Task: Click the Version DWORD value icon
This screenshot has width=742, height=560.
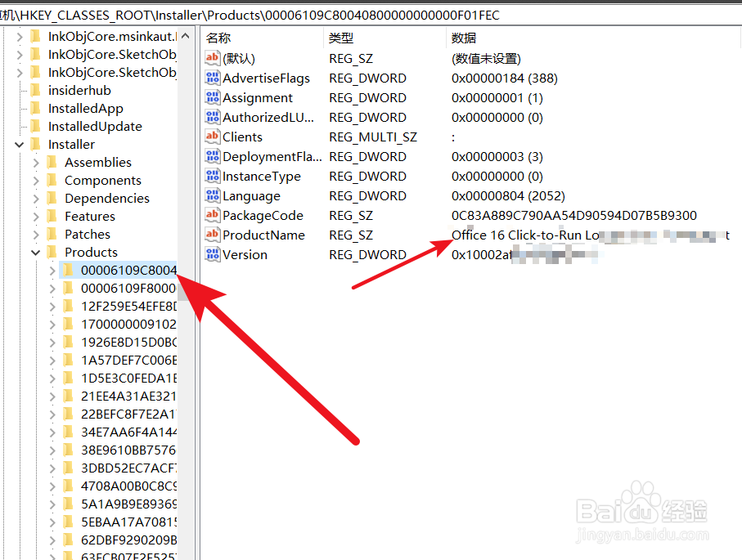Action: [213, 254]
